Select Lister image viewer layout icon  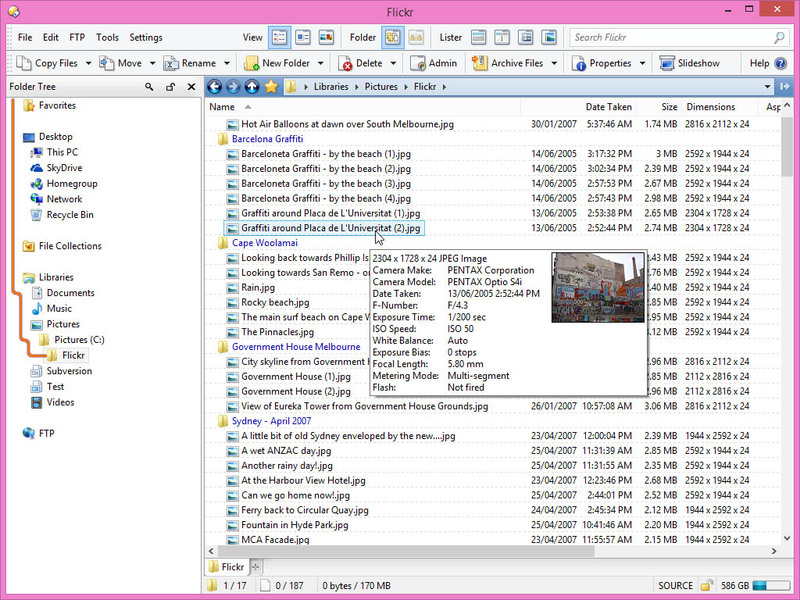click(548, 37)
